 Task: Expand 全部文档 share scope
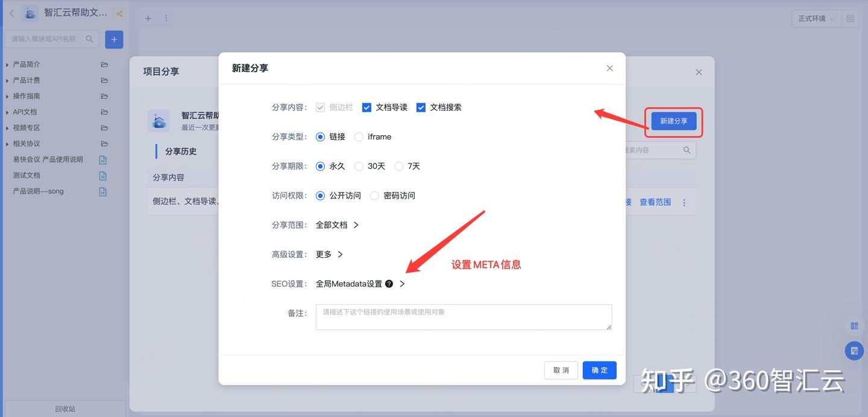pyautogui.click(x=338, y=225)
